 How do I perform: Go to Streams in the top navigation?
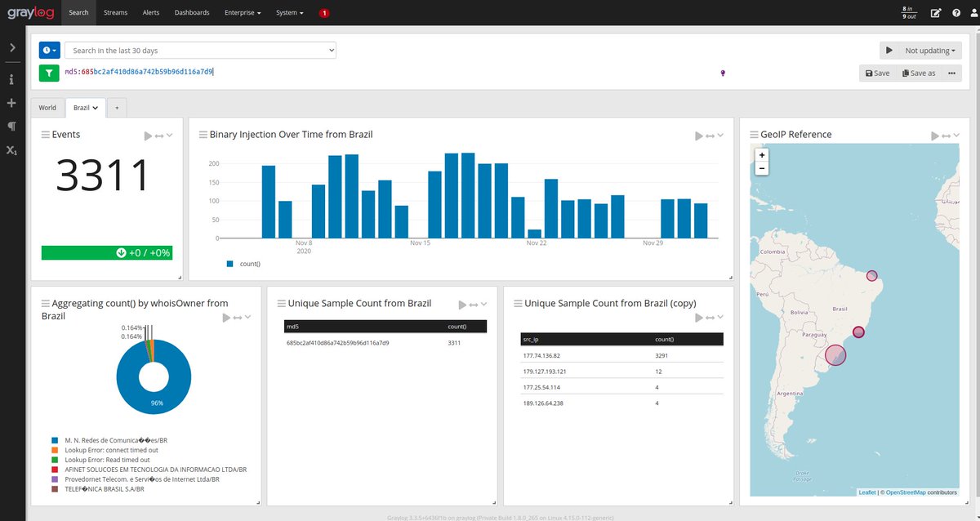click(116, 13)
